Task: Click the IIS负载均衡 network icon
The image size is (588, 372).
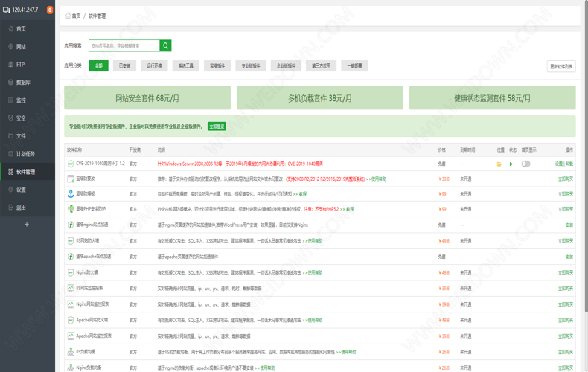Action: point(71,352)
